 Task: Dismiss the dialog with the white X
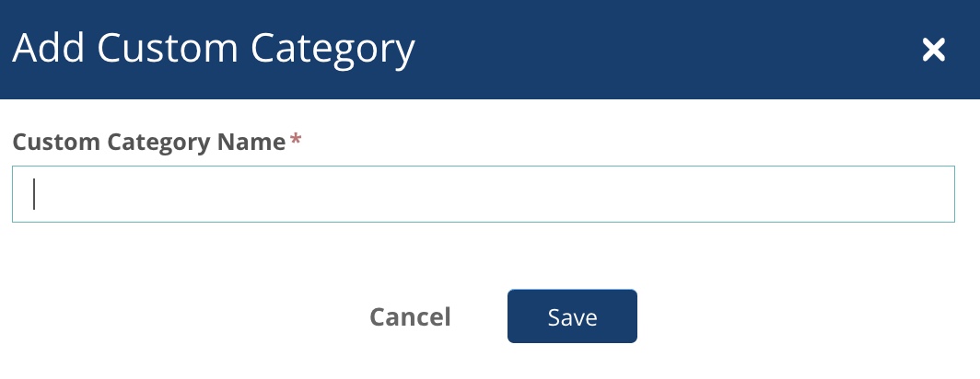tap(934, 50)
